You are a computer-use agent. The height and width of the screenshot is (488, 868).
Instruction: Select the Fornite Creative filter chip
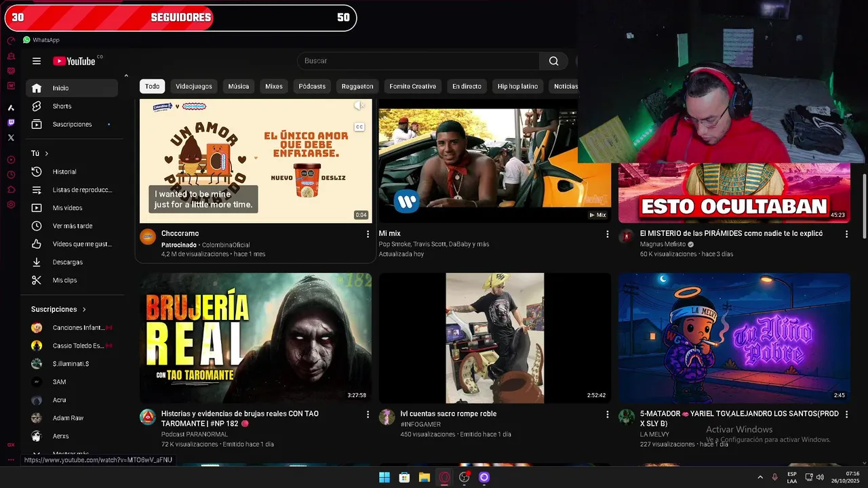[413, 87]
